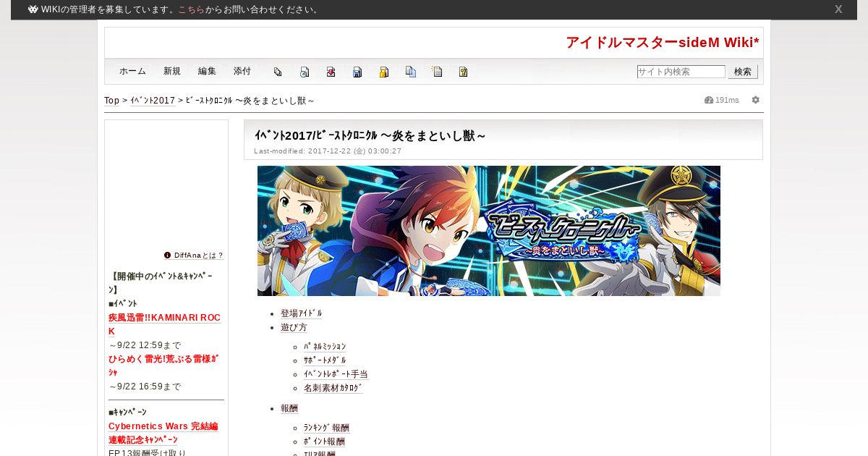This screenshot has height=456, width=868.
Task: Jump to 遊び方 section link
Action: tap(294, 327)
